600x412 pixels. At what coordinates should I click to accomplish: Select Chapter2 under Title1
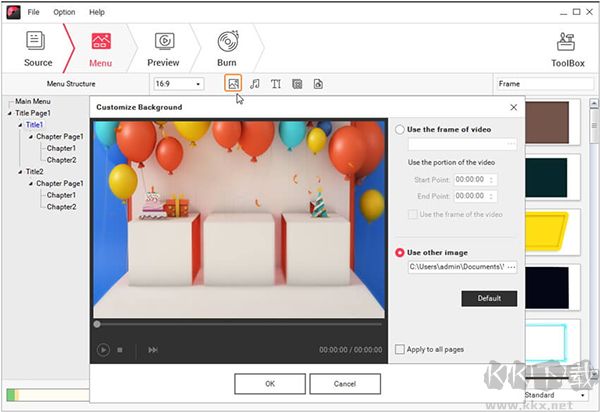(x=61, y=160)
